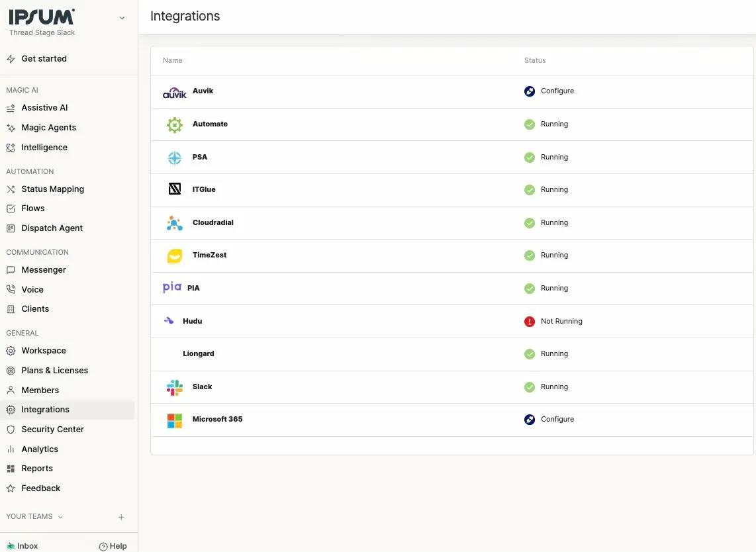The image size is (756, 552).
Task: Click the Status column header
Action: [x=535, y=60]
